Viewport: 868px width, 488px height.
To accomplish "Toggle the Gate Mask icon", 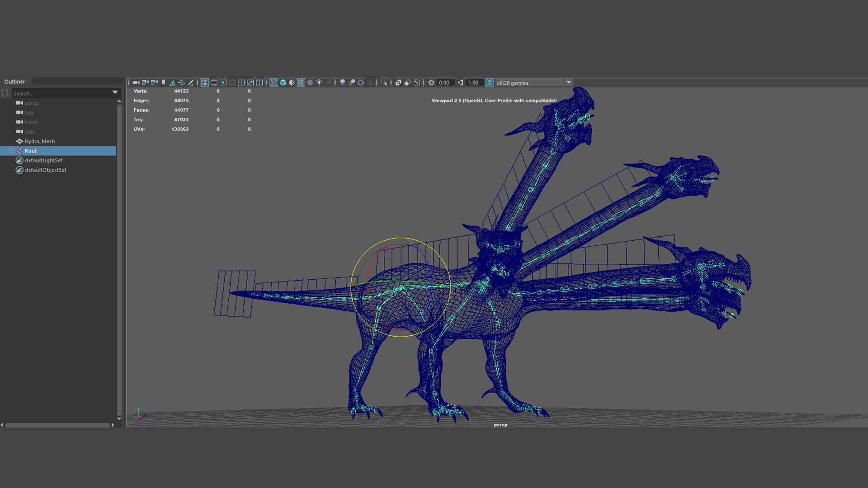I will tap(232, 83).
